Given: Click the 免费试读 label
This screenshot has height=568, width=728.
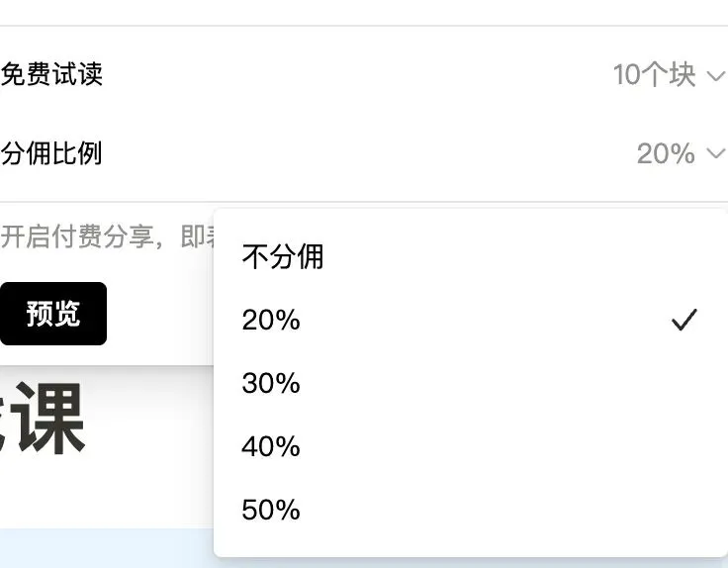Looking at the screenshot, I should 51,74.
